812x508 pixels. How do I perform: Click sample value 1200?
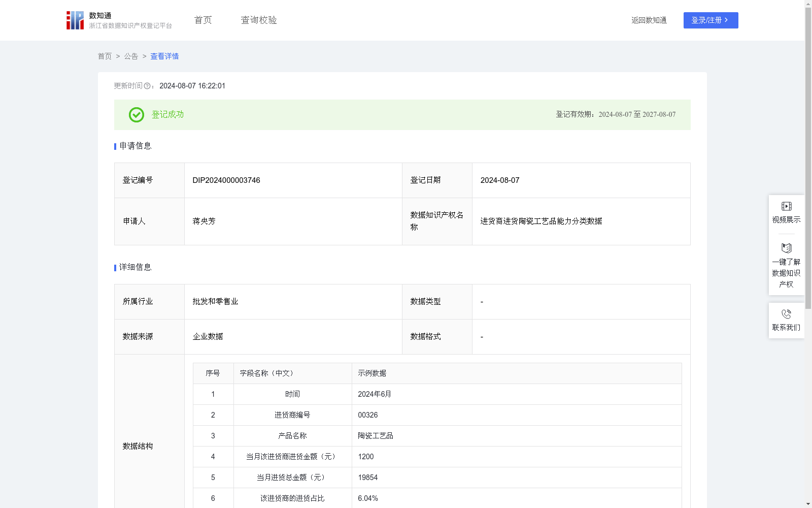pyautogui.click(x=366, y=457)
